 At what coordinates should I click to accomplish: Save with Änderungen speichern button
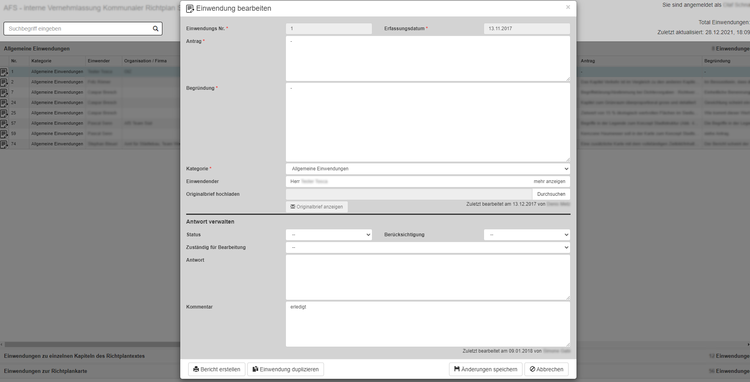tap(485, 369)
